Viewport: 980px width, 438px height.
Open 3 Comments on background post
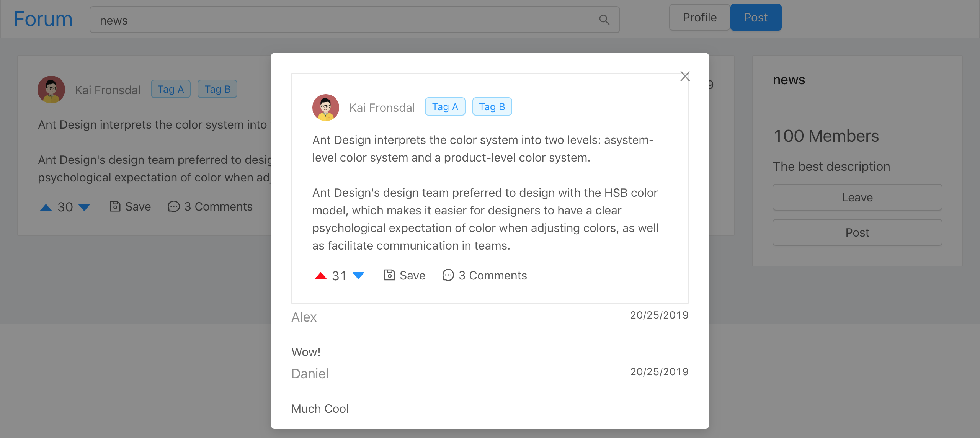point(210,207)
